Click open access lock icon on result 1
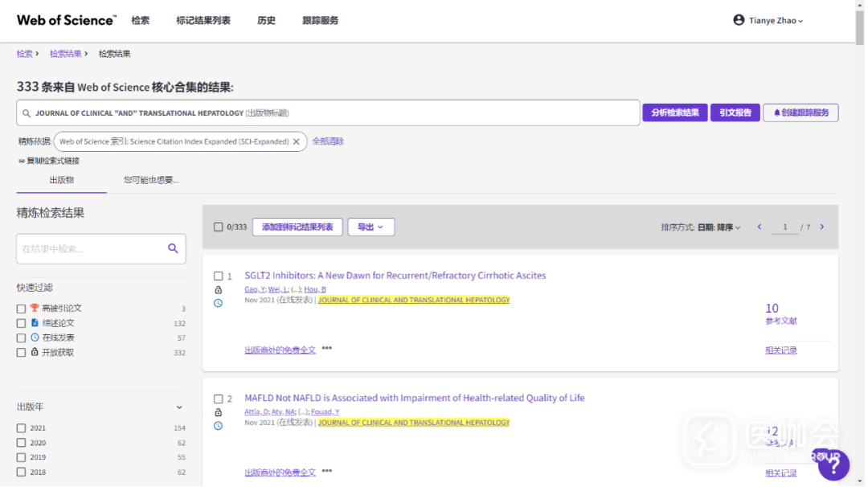 pyautogui.click(x=218, y=290)
